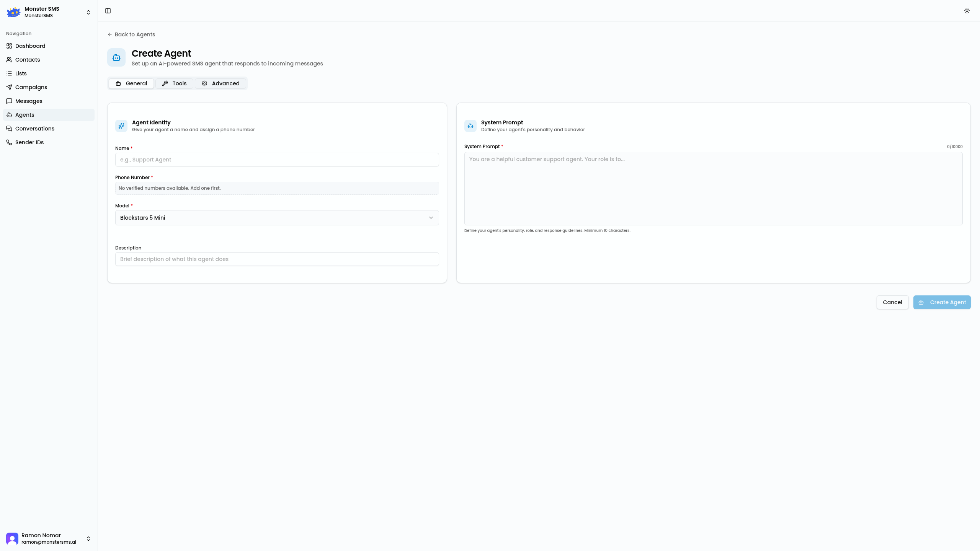
Task: Go back via Back to Agents link
Action: [131, 34]
